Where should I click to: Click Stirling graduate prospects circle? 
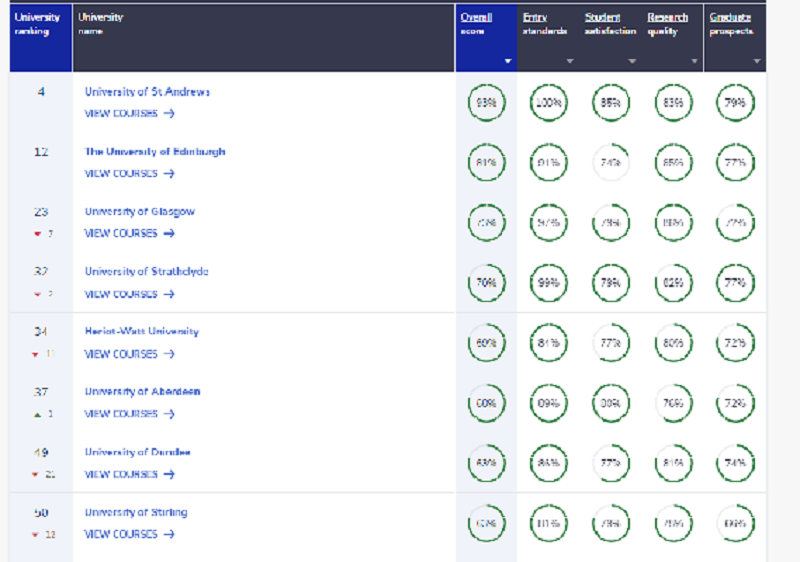[x=735, y=523]
